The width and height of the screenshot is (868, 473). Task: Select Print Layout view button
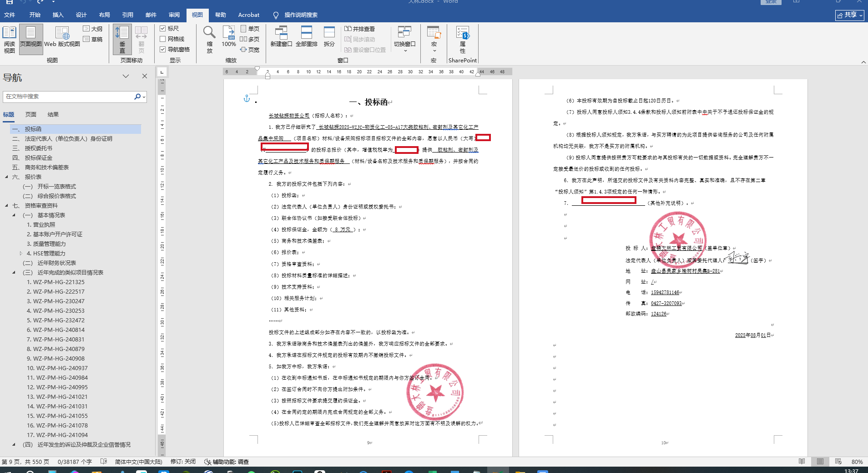coord(31,40)
